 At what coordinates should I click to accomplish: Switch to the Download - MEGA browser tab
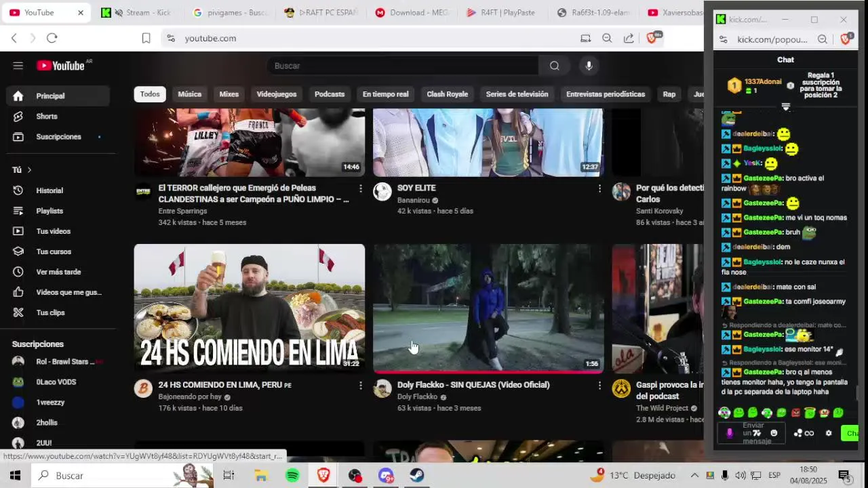coord(412,13)
